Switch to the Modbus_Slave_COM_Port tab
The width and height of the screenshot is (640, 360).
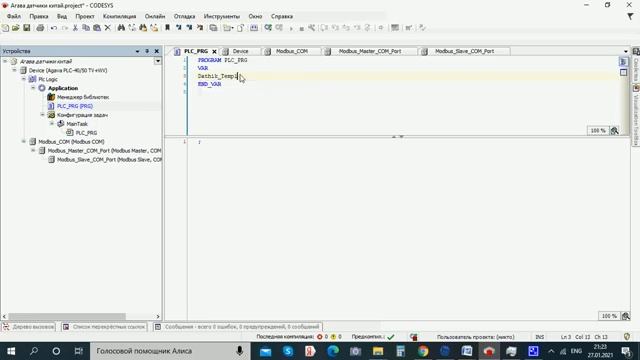464,51
